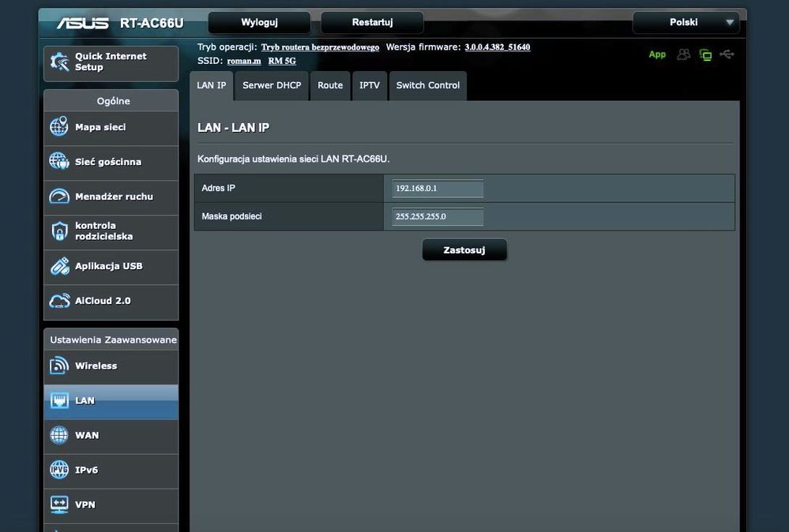Click the Sieć gościnna icon
The height and width of the screenshot is (532, 789).
point(59,162)
